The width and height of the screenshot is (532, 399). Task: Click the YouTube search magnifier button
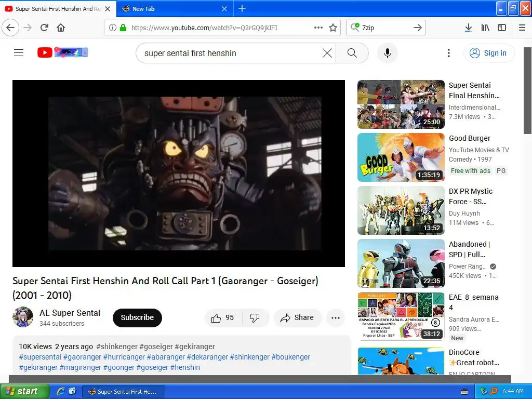point(352,53)
